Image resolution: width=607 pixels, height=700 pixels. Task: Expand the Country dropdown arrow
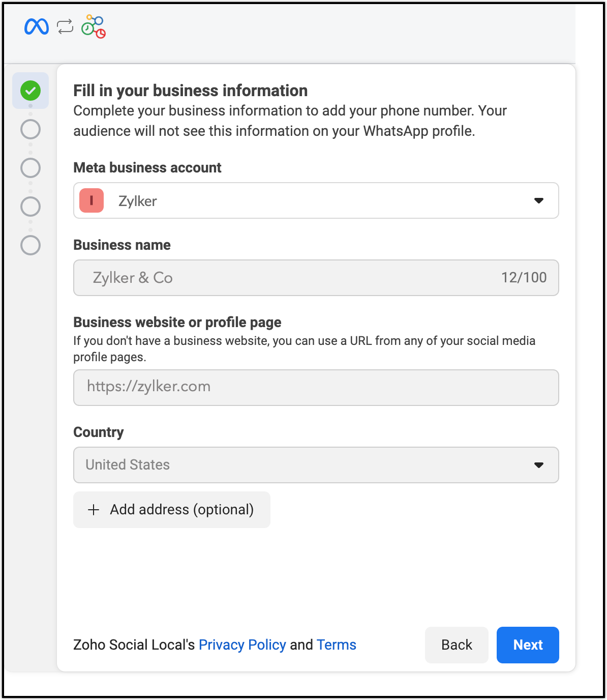tap(539, 465)
